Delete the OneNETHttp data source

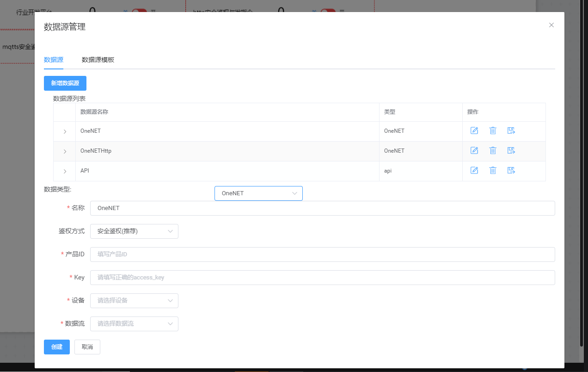(493, 150)
